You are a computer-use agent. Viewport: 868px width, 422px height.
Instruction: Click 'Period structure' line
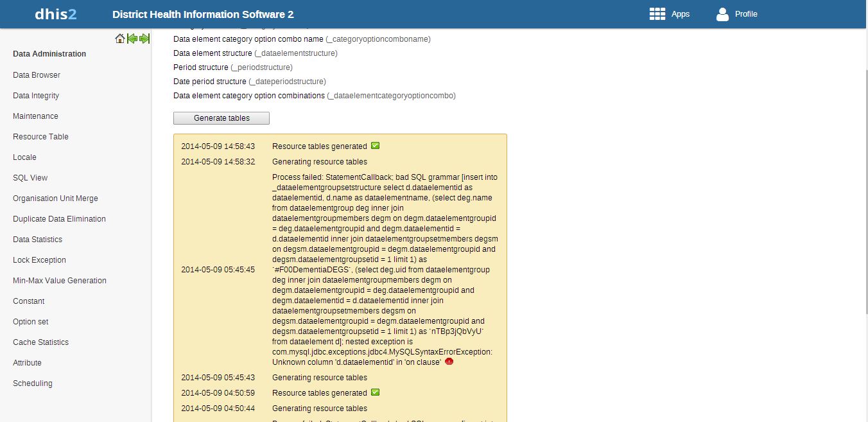click(233, 67)
